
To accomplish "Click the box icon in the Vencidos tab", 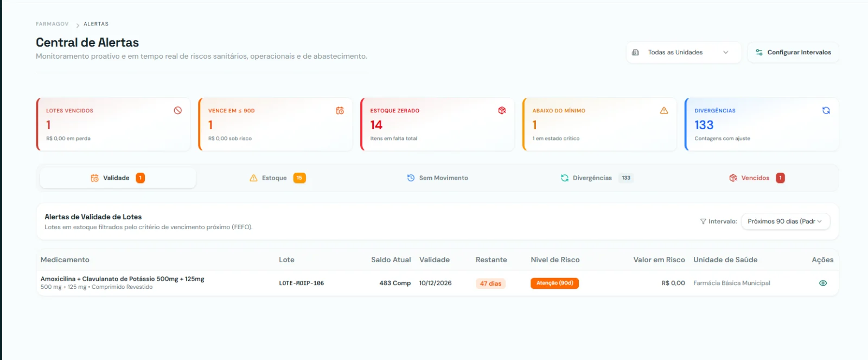I will [733, 178].
